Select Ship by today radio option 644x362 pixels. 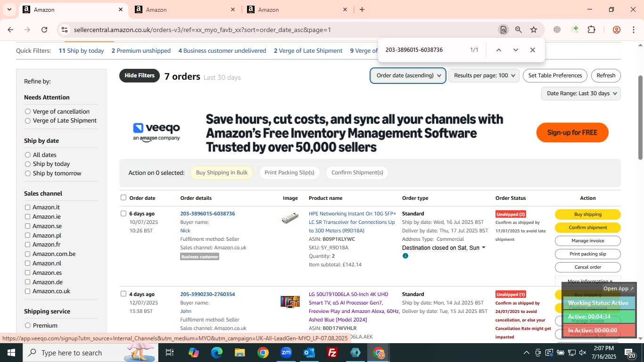tap(28, 164)
